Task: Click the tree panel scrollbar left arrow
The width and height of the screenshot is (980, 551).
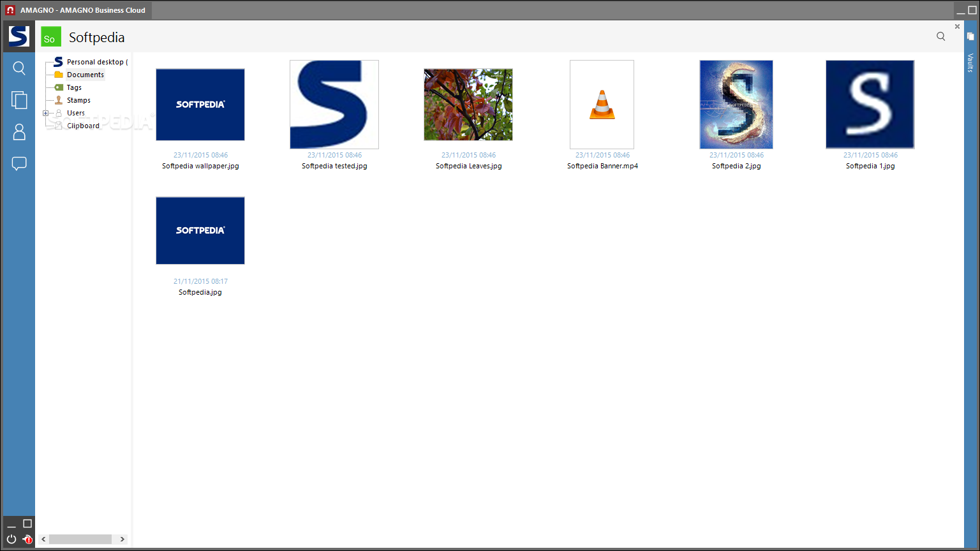Action: [43, 540]
